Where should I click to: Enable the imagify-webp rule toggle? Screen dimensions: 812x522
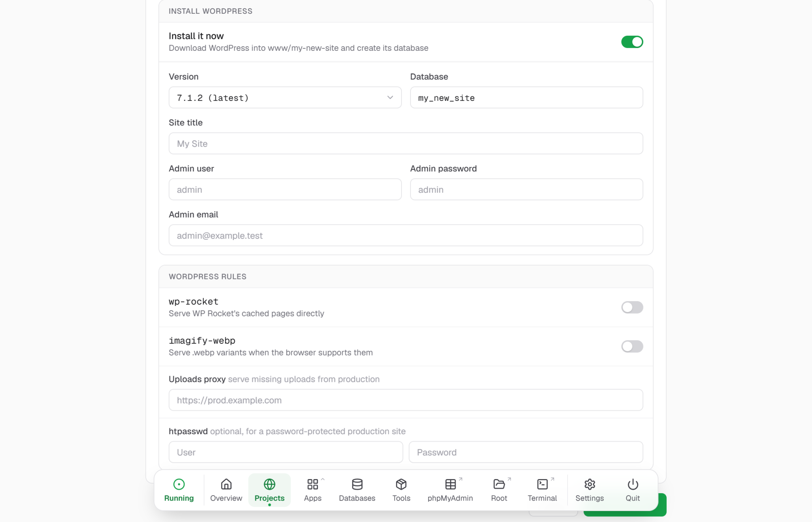(632, 346)
